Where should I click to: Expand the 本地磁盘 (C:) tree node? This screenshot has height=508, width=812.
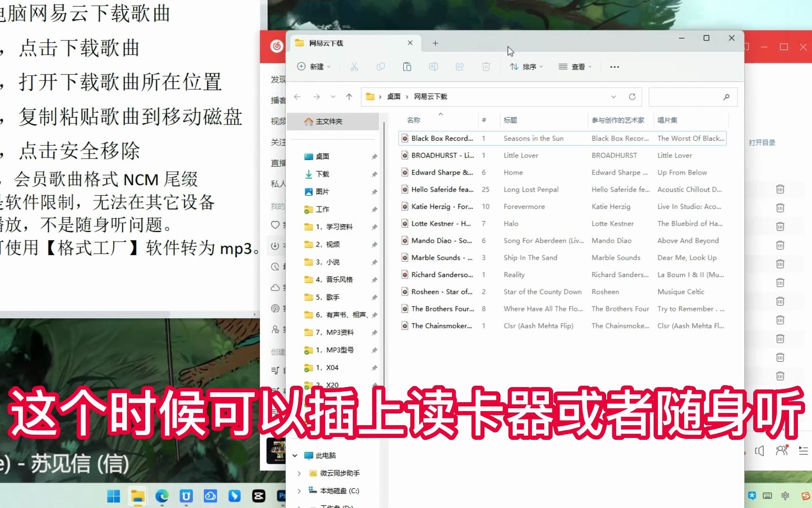pyautogui.click(x=299, y=491)
